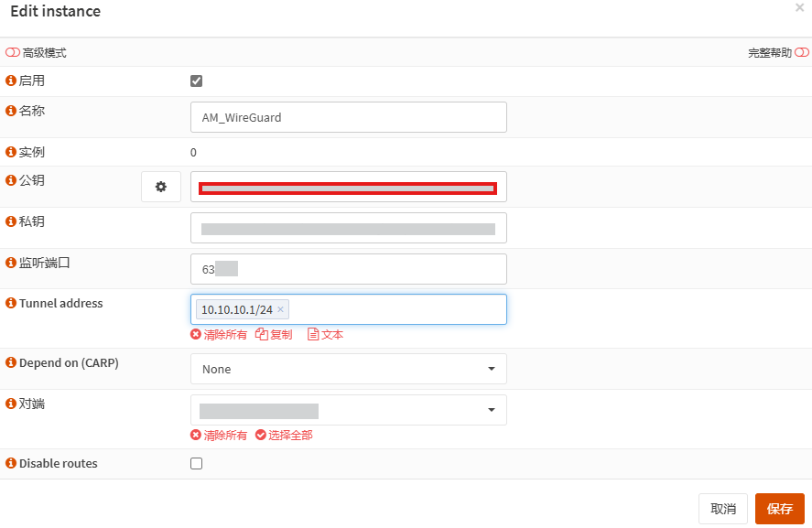Click 选择全部 under 对端

[x=284, y=436]
